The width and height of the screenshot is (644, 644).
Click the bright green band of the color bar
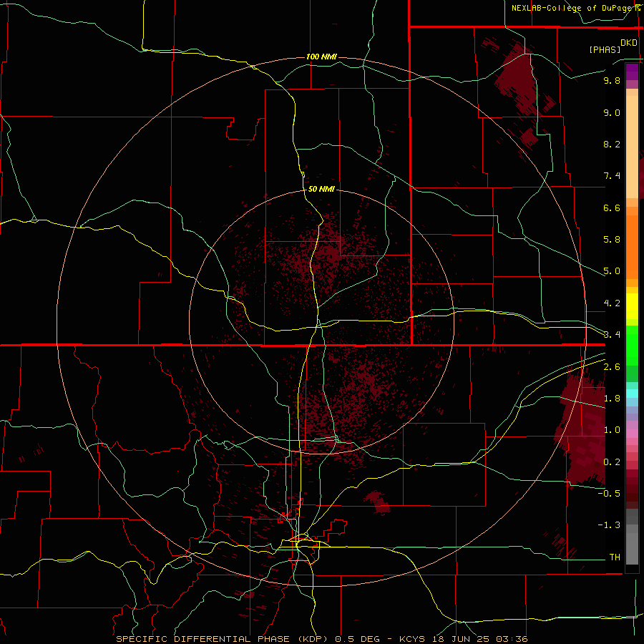[632, 345]
